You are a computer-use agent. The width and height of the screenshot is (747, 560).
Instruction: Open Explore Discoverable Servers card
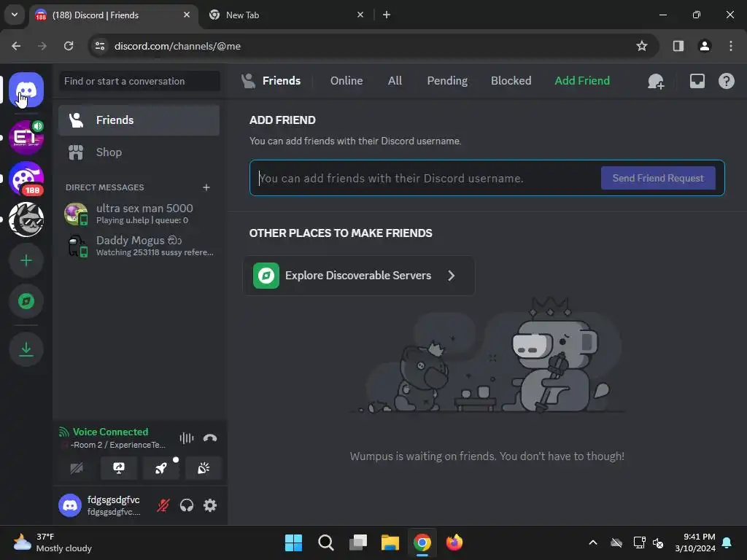(359, 276)
